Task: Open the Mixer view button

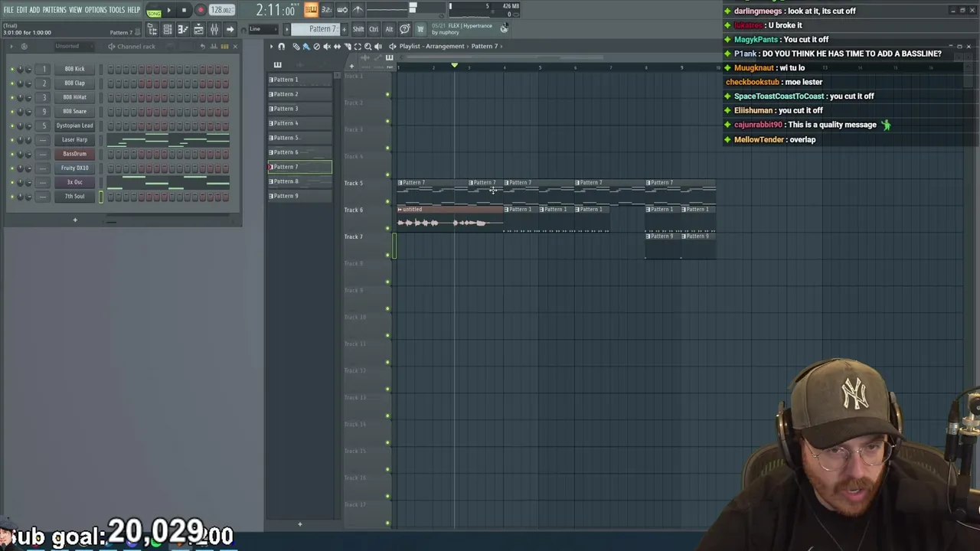Action: pyautogui.click(x=214, y=29)
